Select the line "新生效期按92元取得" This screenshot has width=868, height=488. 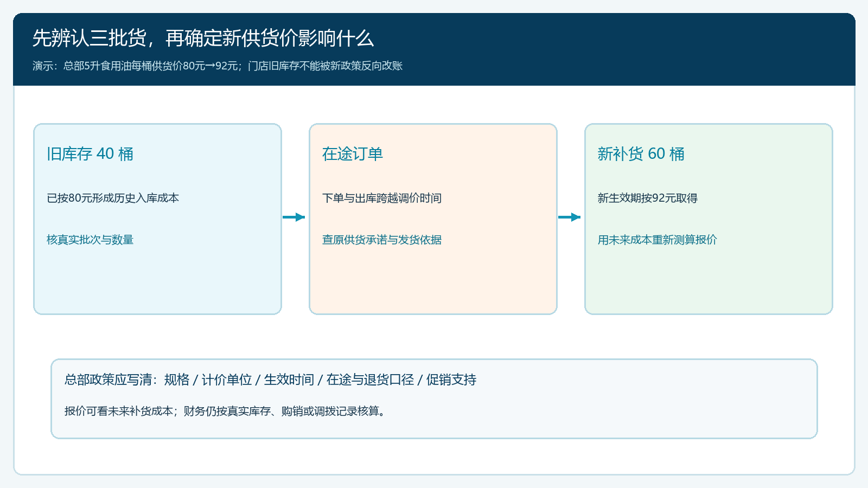pyautogui.click(x=648, y=198)
